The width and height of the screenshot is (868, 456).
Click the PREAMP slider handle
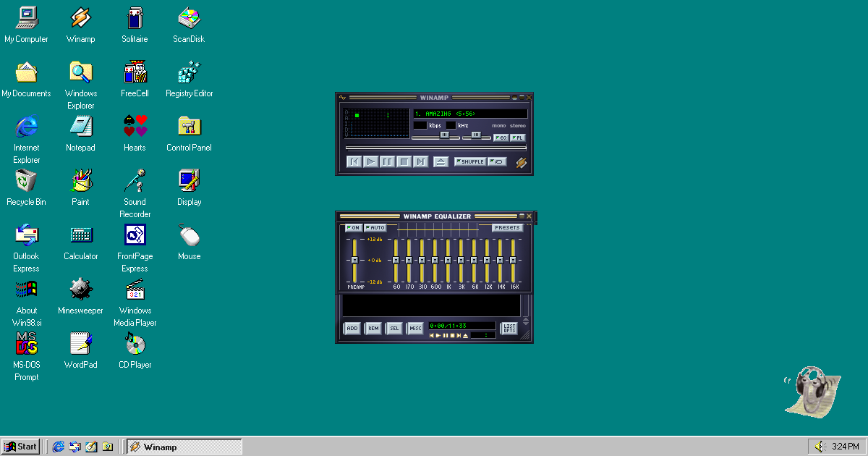click(x=354, y=260)
